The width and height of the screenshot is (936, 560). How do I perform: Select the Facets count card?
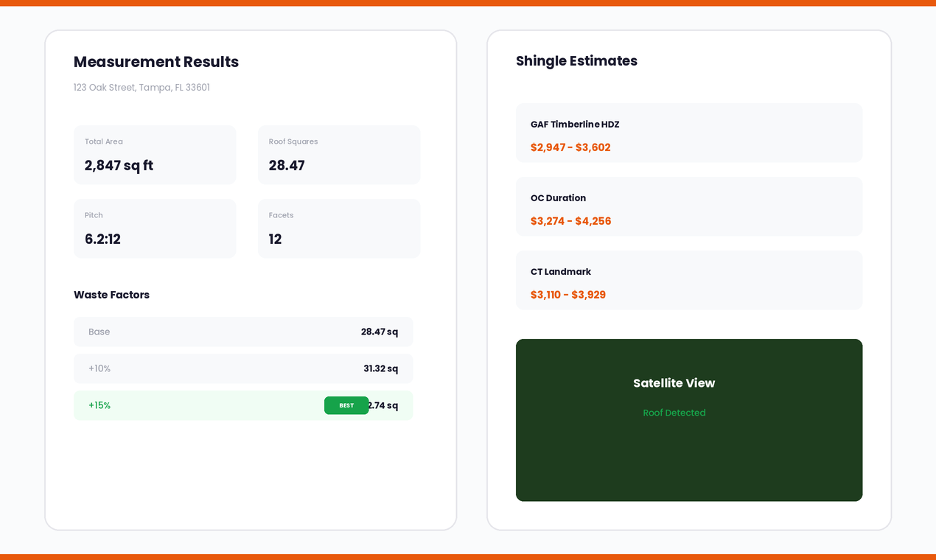(339, 228)
